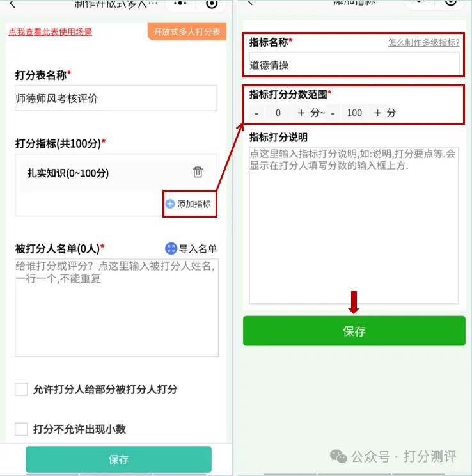Increase maximum score of 100 with plus
Image resolution: width=472 pixels, height=476 pixels.
coord(377,113)
